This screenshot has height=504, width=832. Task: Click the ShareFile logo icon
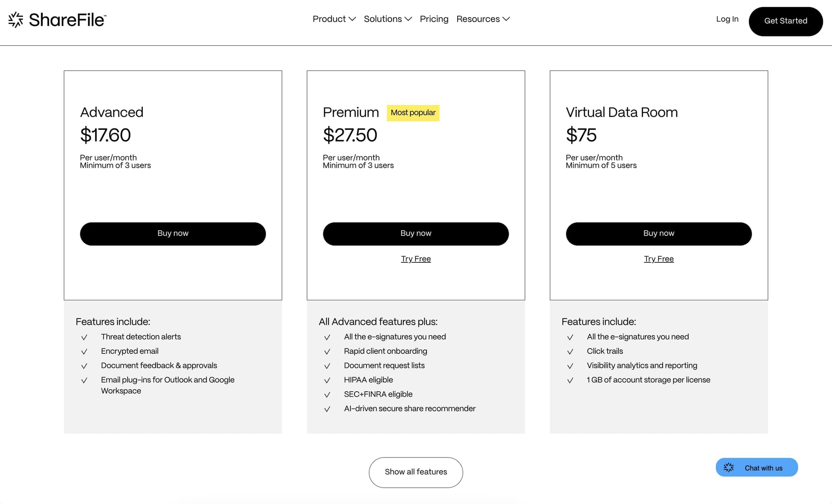pos(15,19)
